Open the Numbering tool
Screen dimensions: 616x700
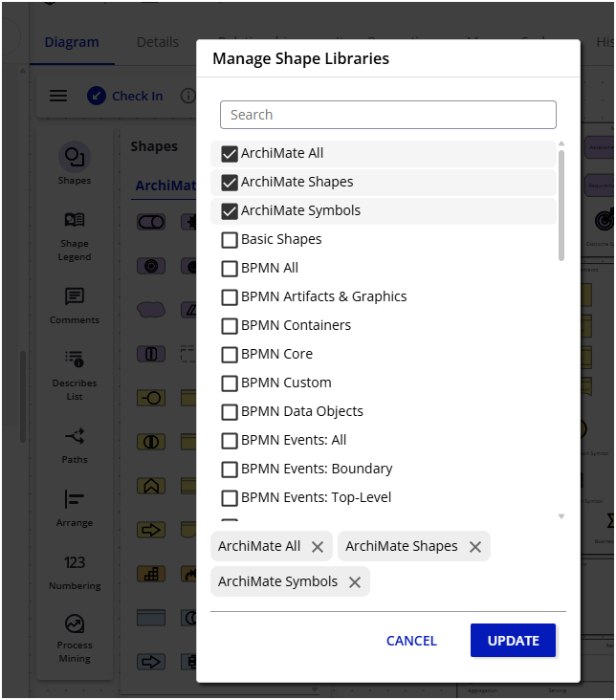click(x=75, y=563)
